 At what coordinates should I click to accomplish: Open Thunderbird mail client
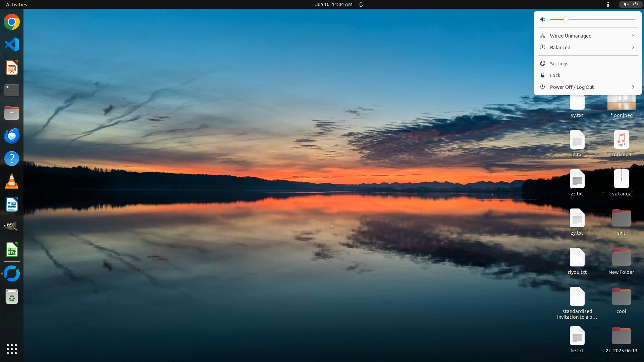(12, 136)
